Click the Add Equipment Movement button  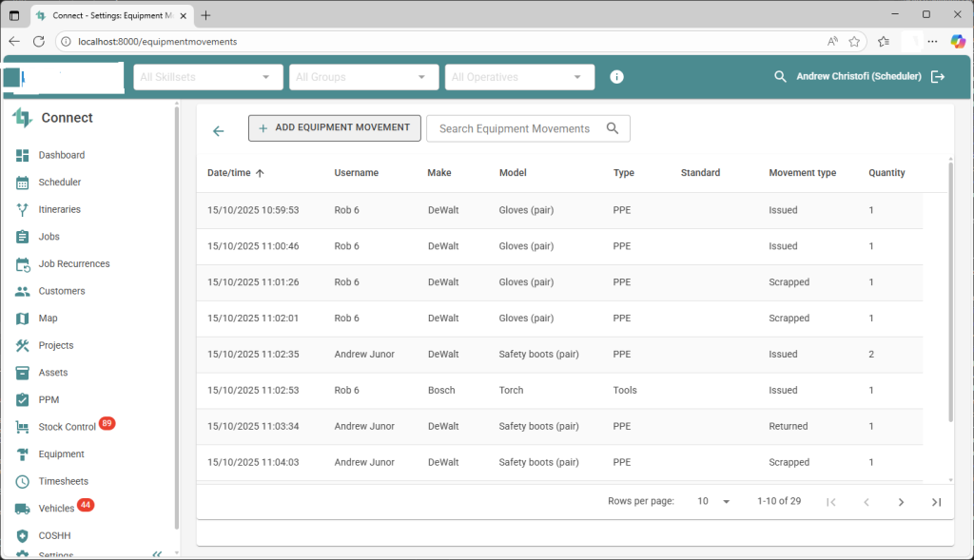335,128
